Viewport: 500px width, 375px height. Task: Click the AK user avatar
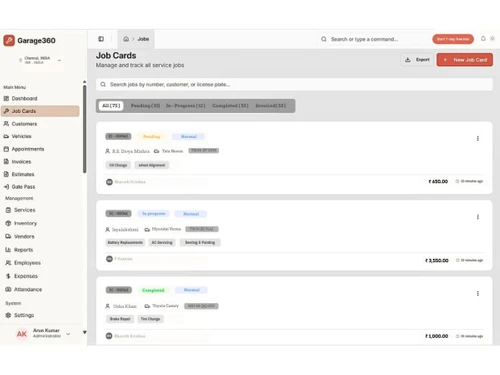[22, 334]
